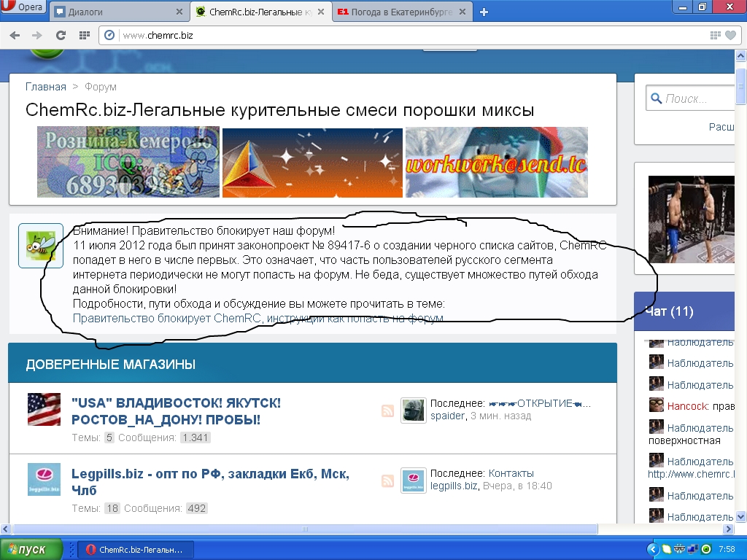Click the fight video thumbnail in sidebar

coord(692,219)
